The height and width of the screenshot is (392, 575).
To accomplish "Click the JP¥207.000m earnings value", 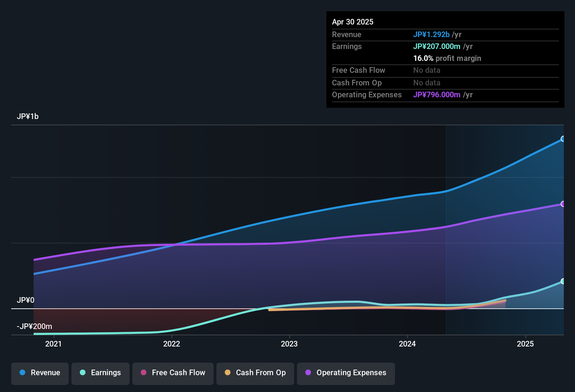I will [x=437, y=47].
